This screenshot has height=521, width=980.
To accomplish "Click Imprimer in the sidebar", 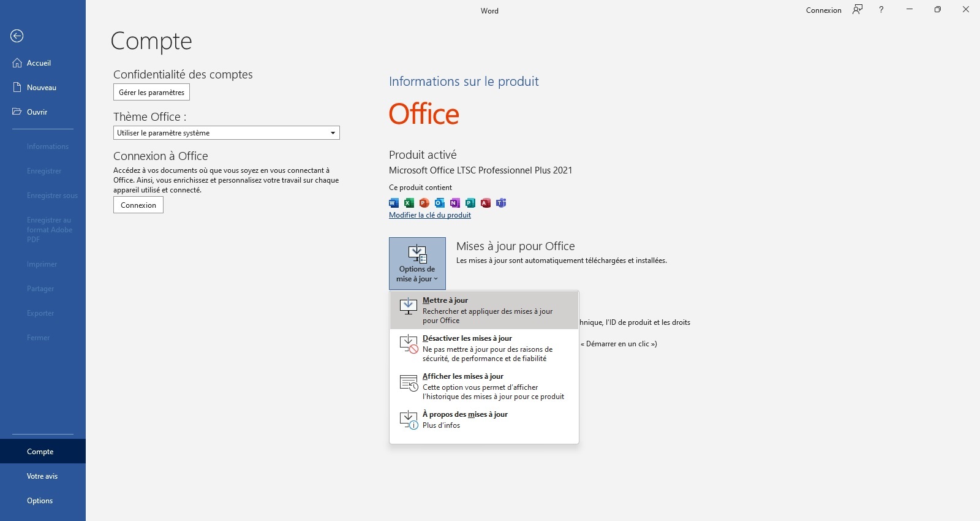I will 43,264.
